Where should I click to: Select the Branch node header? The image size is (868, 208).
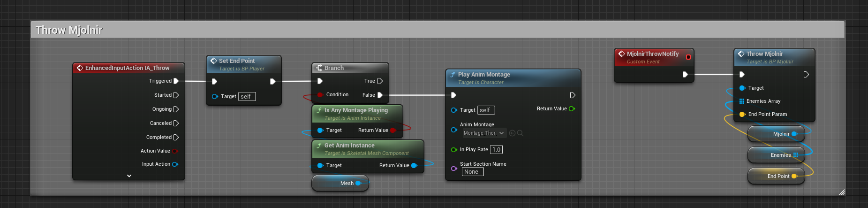coord(350,68)
